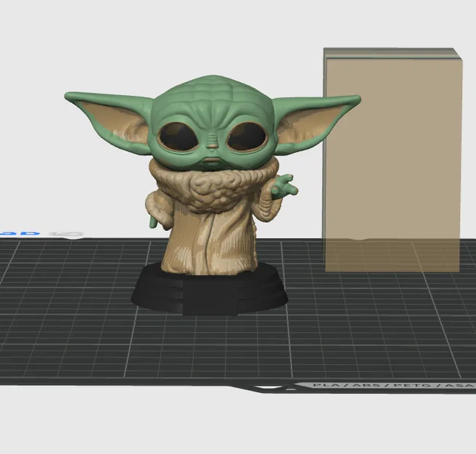
Task: Select the tan prime tower block
Action: [393, 160]
